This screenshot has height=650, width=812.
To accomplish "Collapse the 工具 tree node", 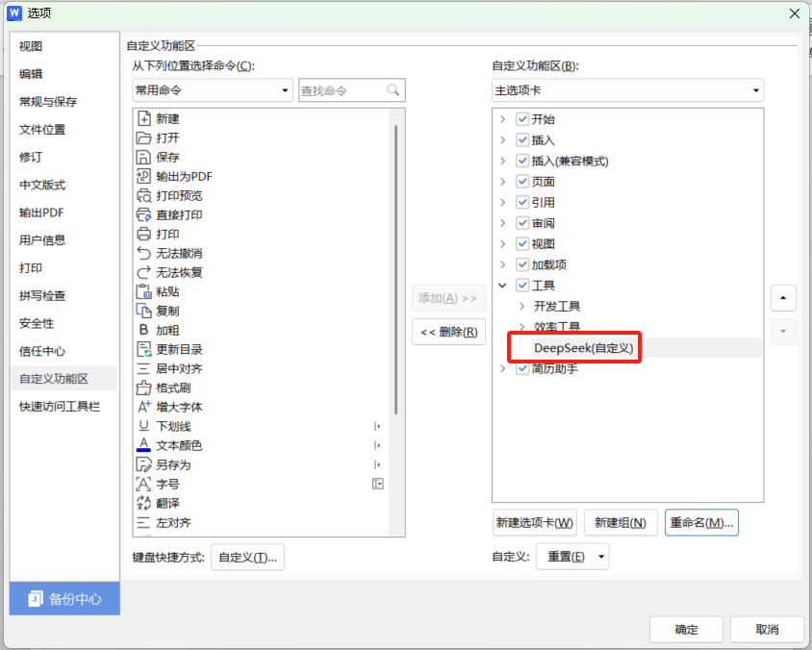I will (502, 286).
